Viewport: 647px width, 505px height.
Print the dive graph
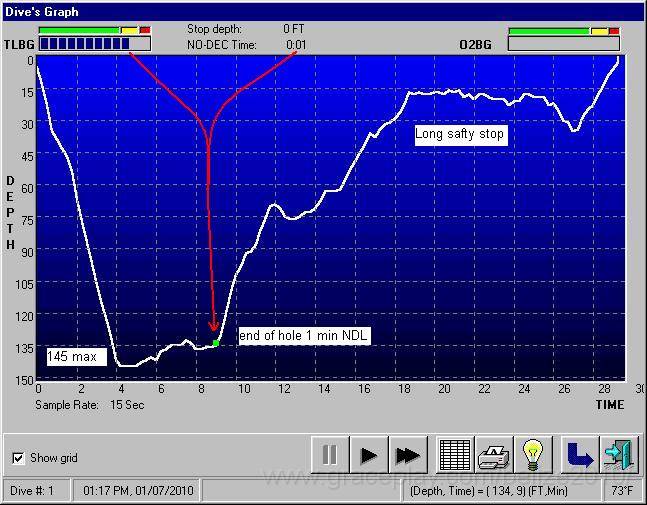(494, 456)
